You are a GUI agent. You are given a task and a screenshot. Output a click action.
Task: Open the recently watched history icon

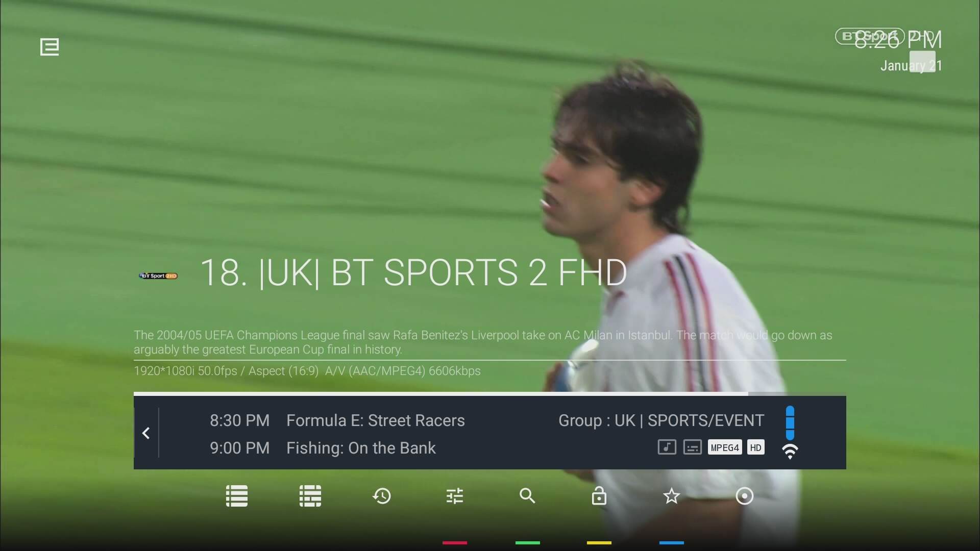coord(382,496)
